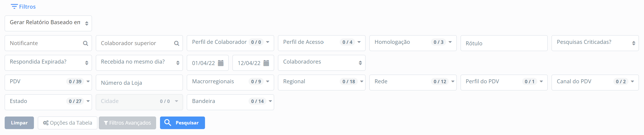Open the Perfil de Acesso dropdown

(359, 42)
